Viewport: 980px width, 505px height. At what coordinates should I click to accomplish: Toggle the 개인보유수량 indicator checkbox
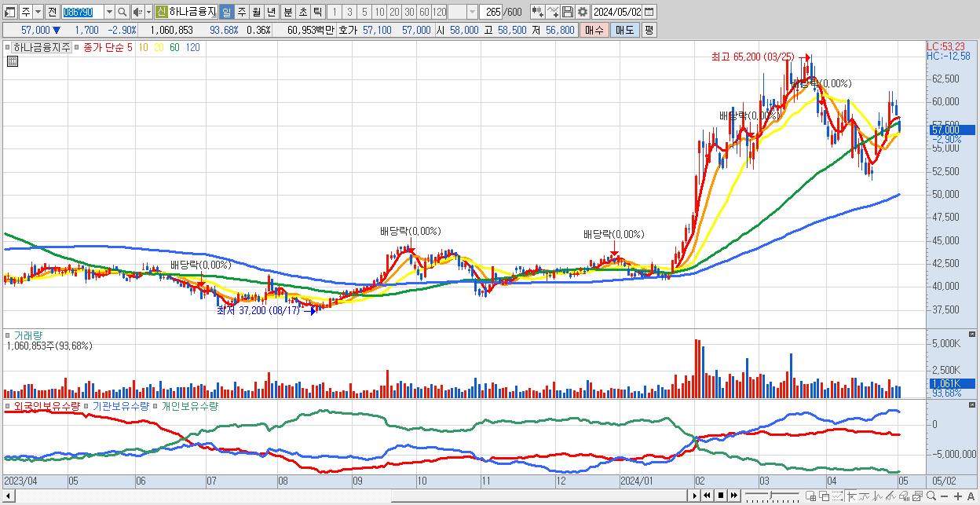pos(155,406)
